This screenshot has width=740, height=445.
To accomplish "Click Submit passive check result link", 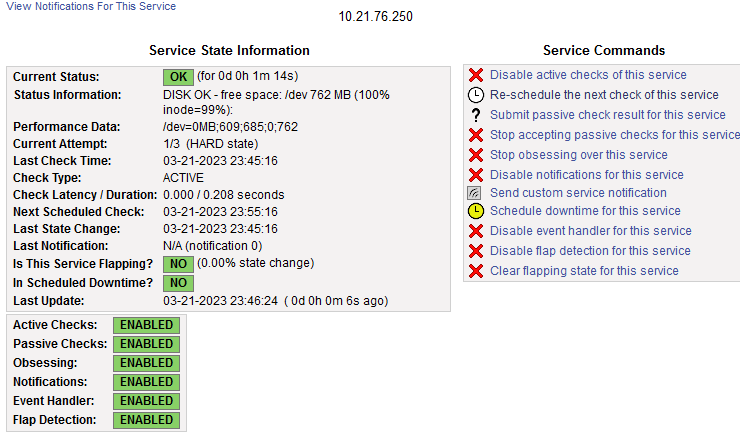I will click(x=608, y=115).
